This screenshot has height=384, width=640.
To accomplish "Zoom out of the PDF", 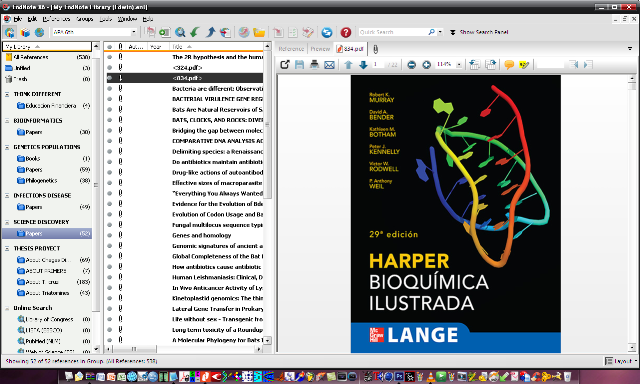I will tap(411, 64).
